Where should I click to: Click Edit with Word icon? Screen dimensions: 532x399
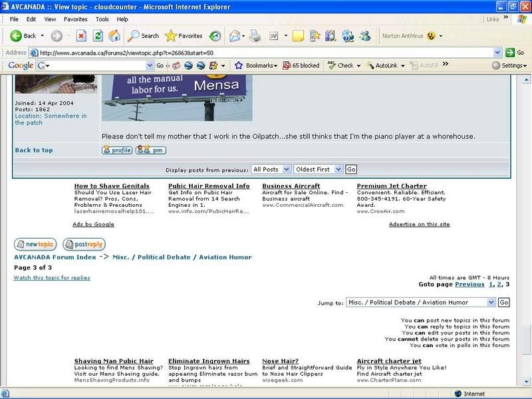(x=274, y=36)
